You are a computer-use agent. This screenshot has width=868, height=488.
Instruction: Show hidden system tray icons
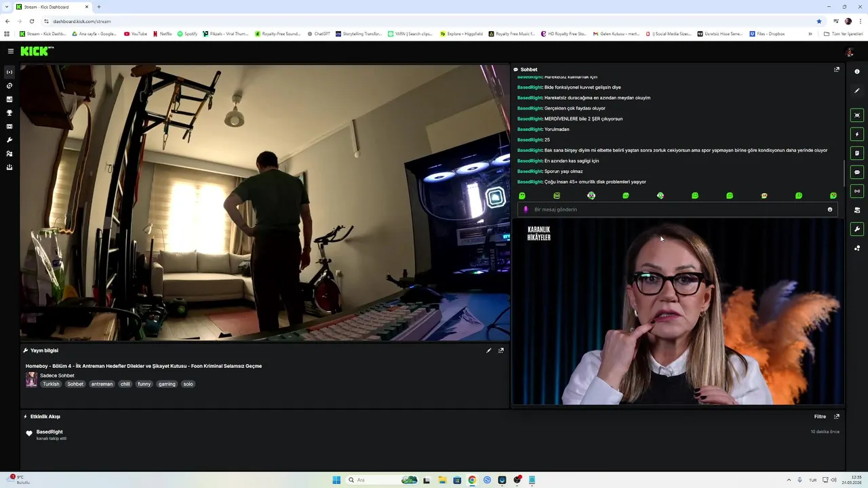(x=789, y=480)
